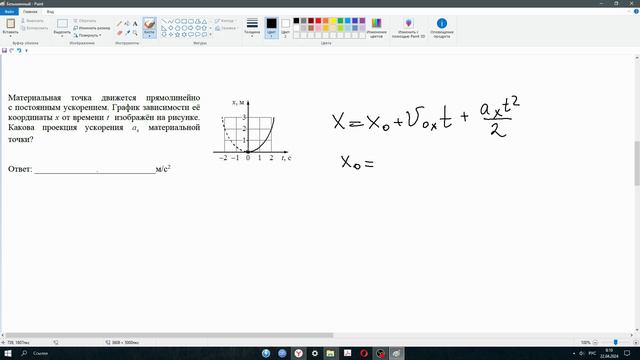Select the Magnifier tool
640x360 pixels.
tap(135, 33)
